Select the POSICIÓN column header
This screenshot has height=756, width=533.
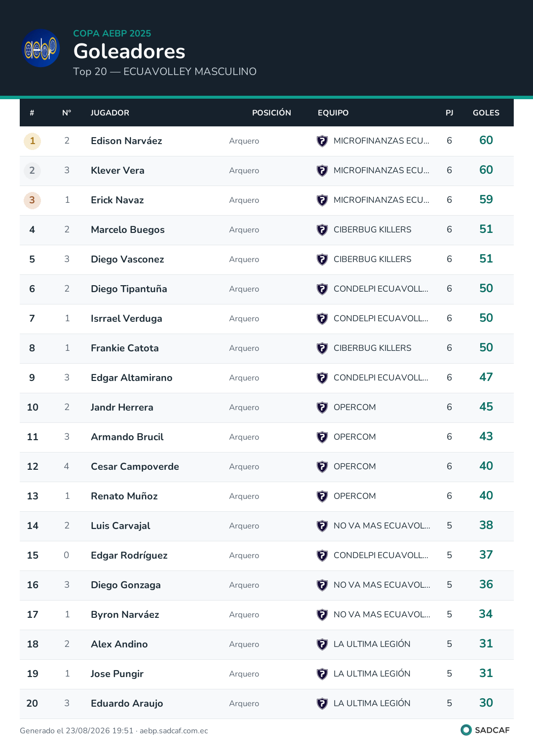[271, 113]
